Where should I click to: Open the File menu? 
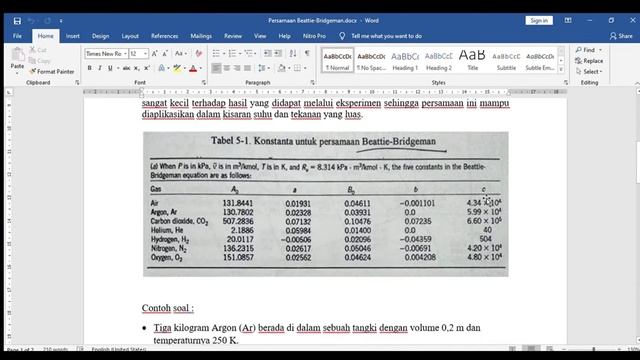[x=17, y=36]
